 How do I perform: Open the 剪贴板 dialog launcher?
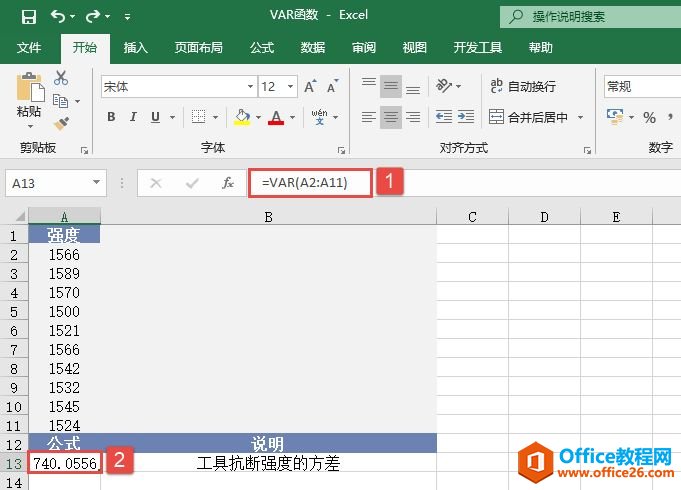[x=84, y=150]
